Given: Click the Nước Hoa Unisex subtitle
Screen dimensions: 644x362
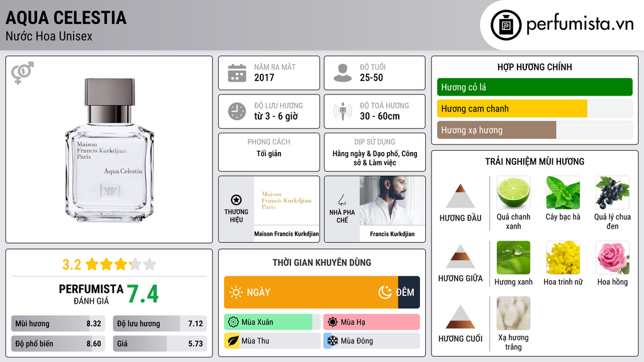Looking at the screenshot, I should click(49, 36).
